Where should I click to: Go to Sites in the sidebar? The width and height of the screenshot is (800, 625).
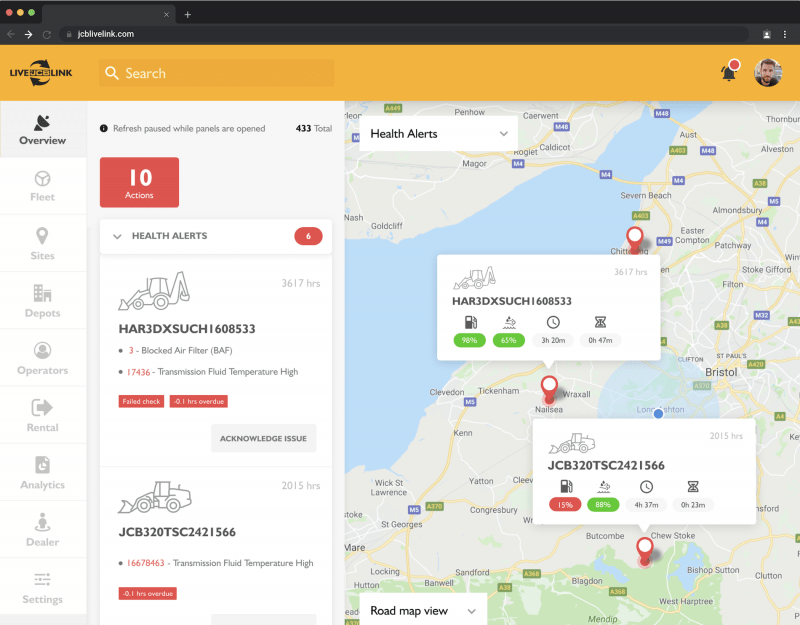pyautogui.click(x=42, y=243)
